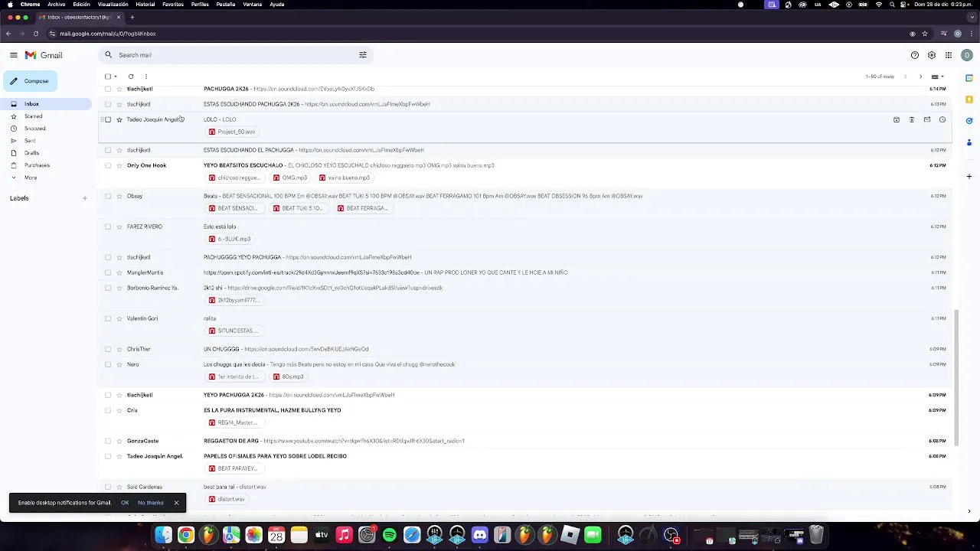The width and height of the screenshot is (980, 551).
Task: Open the OMG.mp3 attachment chip
Action: point(289,178)
